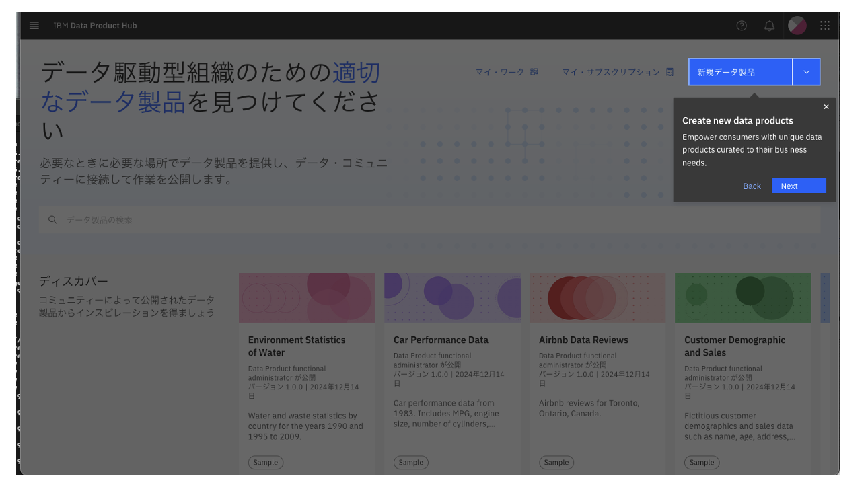Click Back in the onboarding tooltip

(x=752, y=186)
